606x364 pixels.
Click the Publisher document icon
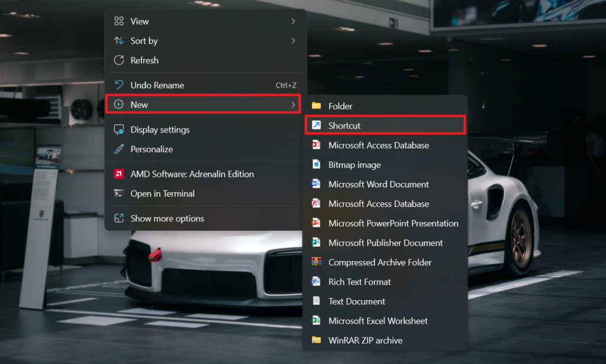(317, 243)
